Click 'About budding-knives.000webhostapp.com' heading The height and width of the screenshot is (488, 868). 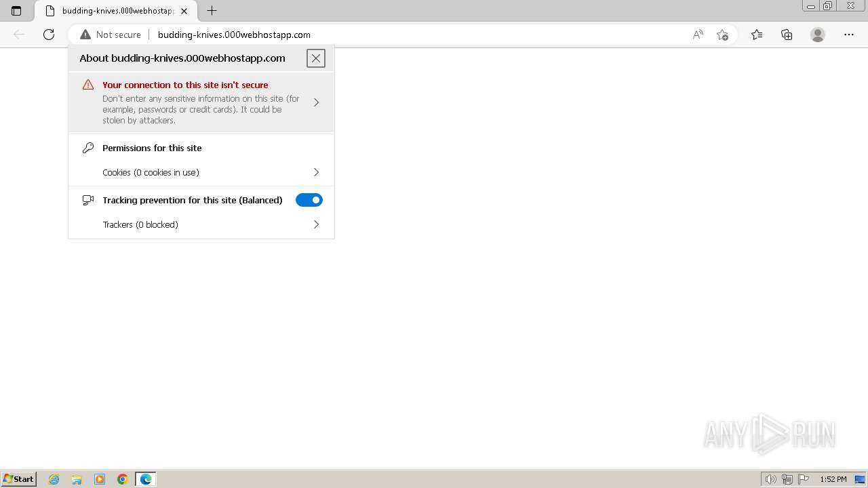point(182,58)
